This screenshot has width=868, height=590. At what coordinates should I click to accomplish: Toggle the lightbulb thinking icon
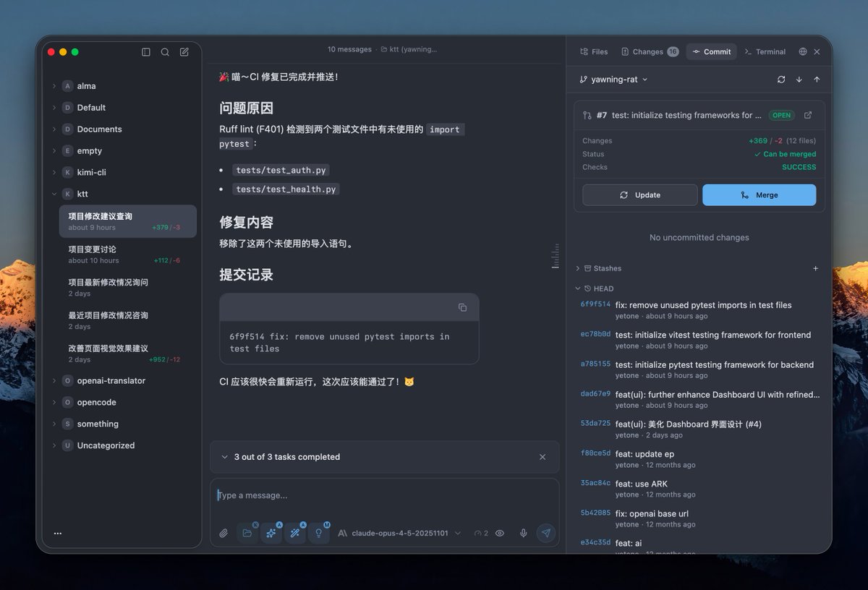pyautogui.click(x=319, y=533)
